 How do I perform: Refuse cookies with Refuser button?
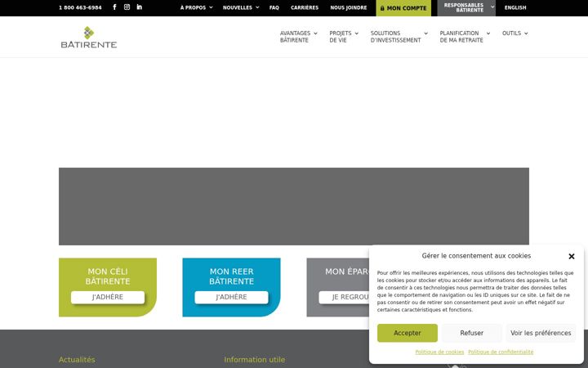[x=471, y=333]
